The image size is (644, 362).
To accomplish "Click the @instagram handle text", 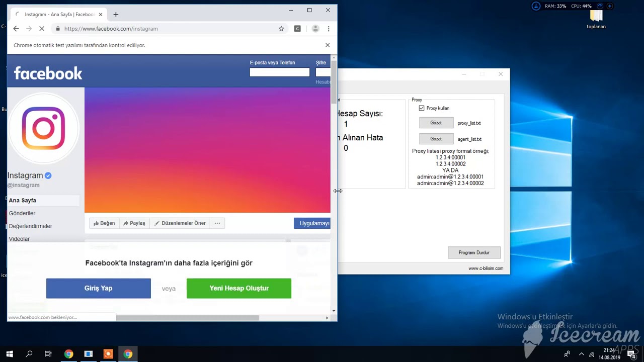I will click(x=23, y=185).
